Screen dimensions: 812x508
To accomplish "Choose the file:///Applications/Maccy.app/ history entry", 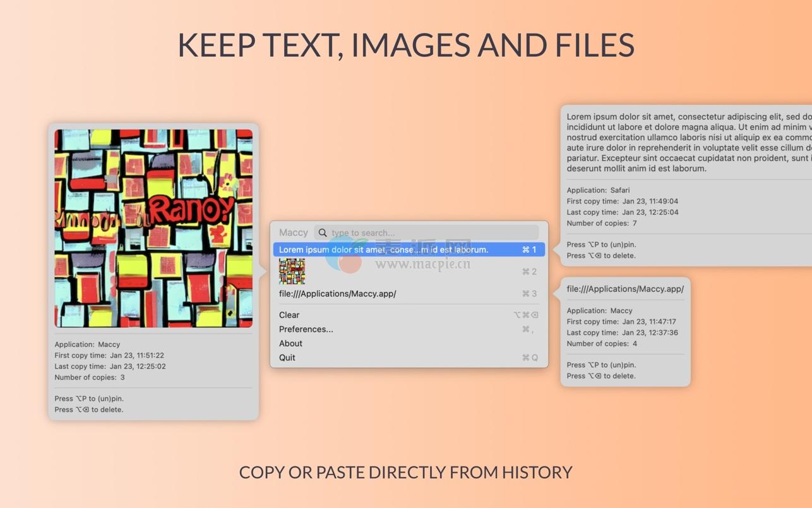I will pos(337,294).
